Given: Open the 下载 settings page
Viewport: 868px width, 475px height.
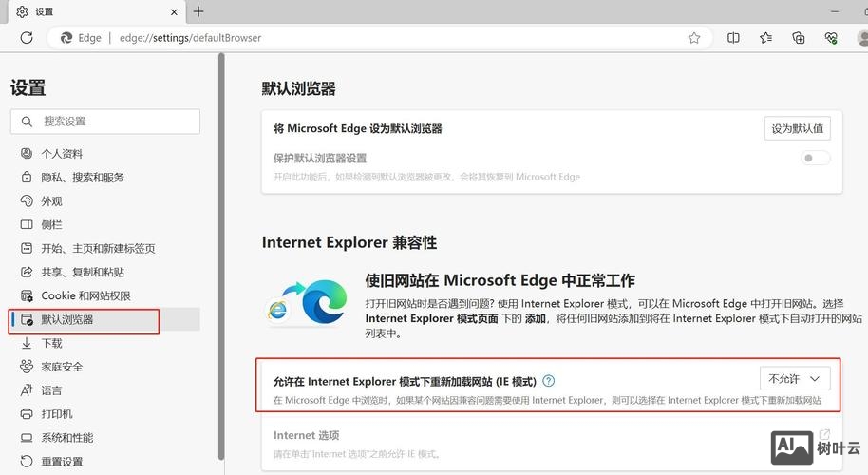Looking at the screenshot, I should click(x=51, y=343).
